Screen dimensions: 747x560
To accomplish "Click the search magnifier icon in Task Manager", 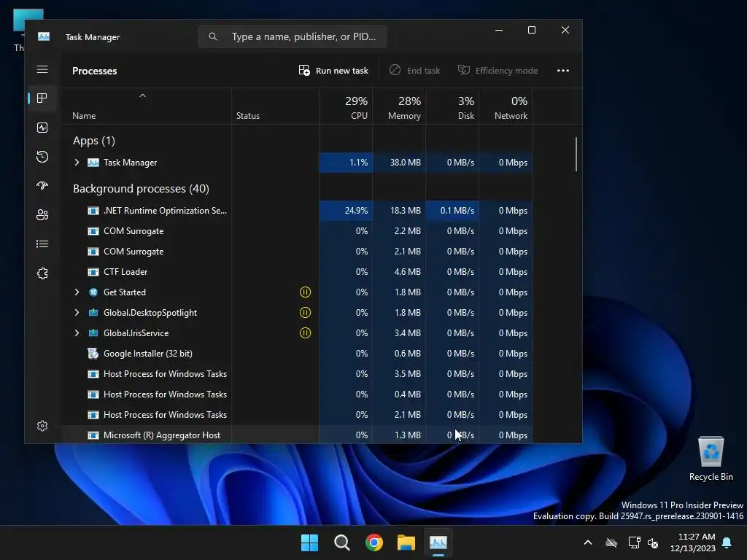I will 213,36.
